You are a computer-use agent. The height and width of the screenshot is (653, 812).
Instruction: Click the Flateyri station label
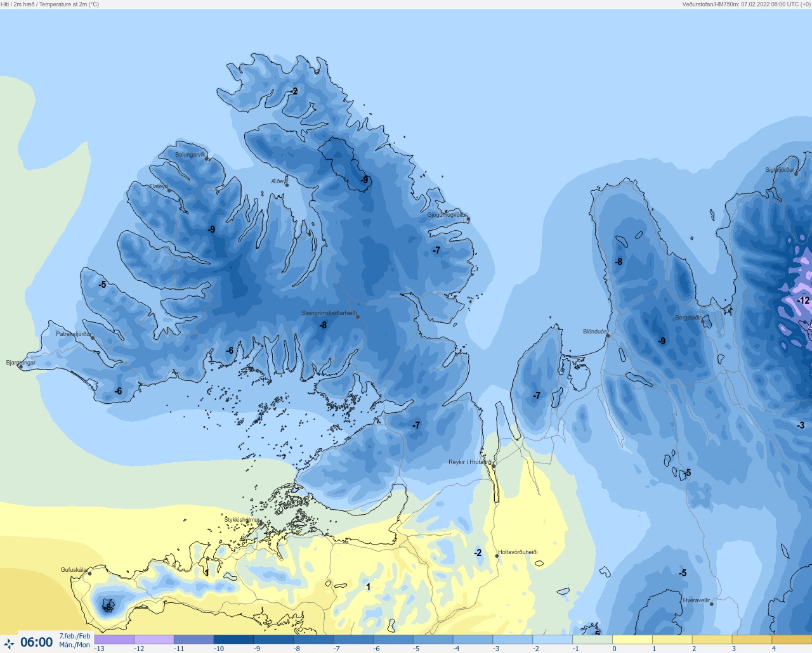tap(159, 186)
